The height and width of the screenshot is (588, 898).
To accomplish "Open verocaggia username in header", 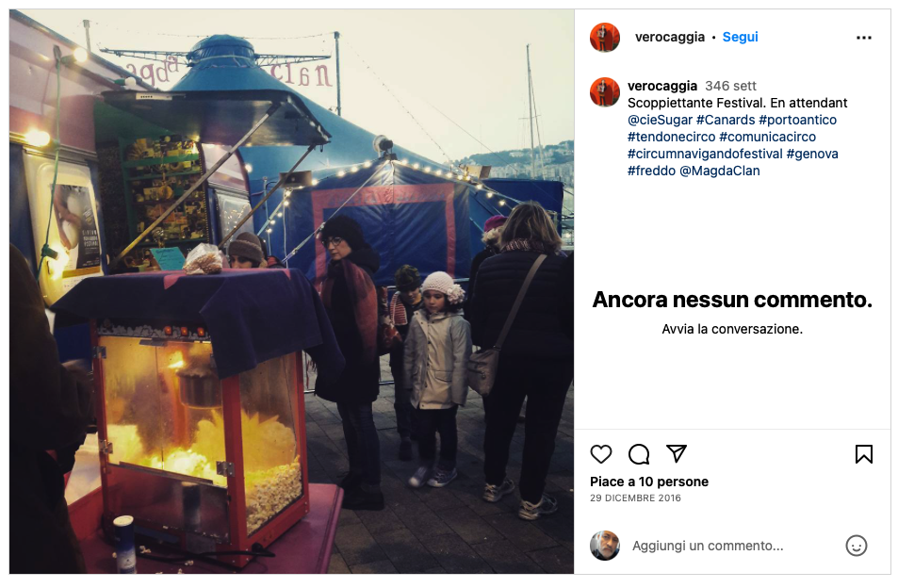I will click(x=669, y=37).
